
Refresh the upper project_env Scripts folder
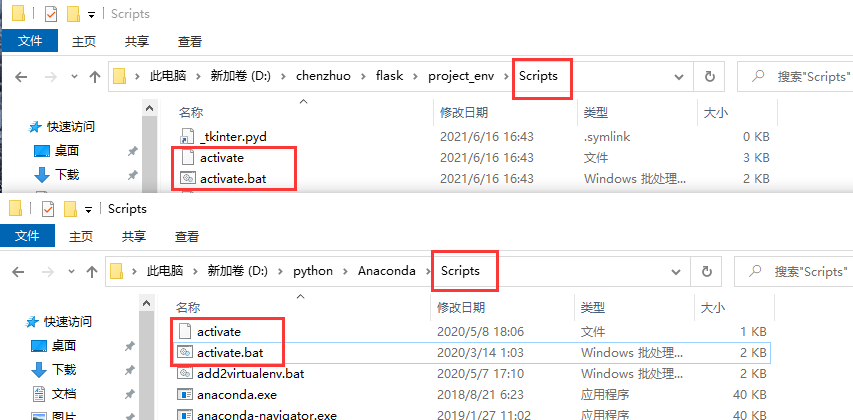(709, 77)
